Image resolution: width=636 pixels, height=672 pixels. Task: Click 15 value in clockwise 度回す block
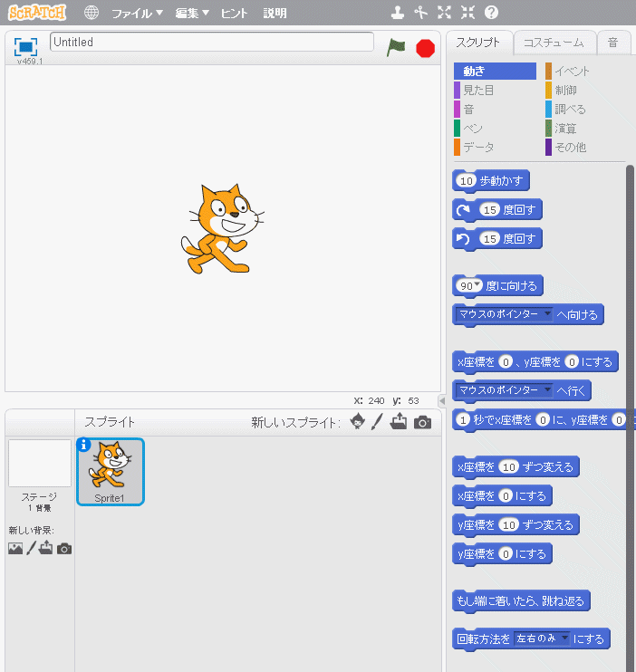[x=490, y=210]
